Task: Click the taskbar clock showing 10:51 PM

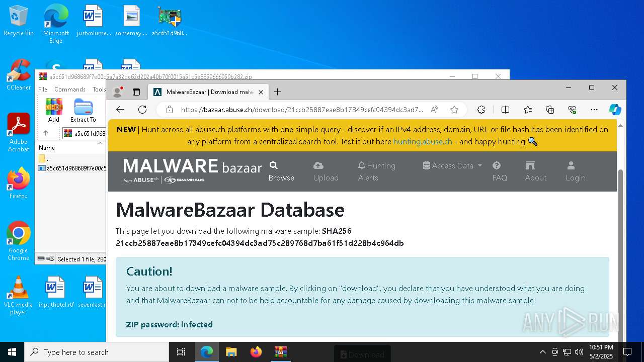Action: click(601, 352)
